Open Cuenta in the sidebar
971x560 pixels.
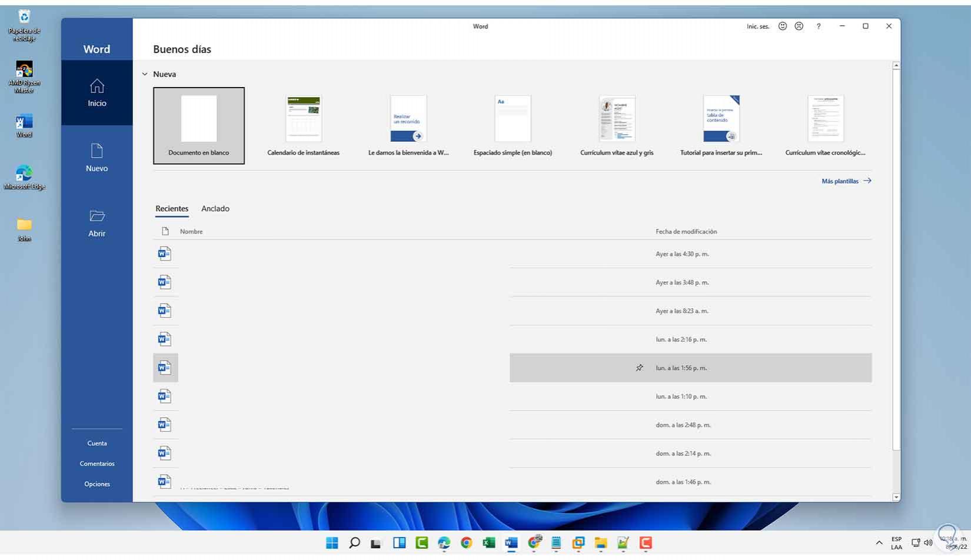[97, 444]
